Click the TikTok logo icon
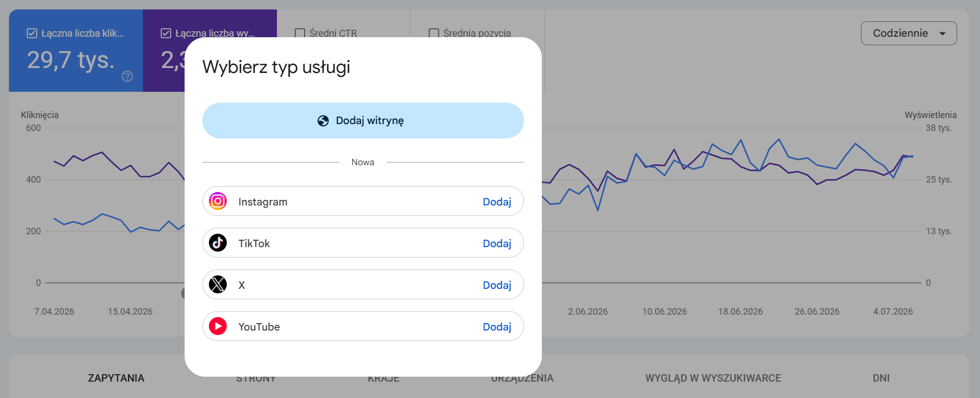Image resolution: width=980 pixels, height=398 pixels. click(218, 243)
